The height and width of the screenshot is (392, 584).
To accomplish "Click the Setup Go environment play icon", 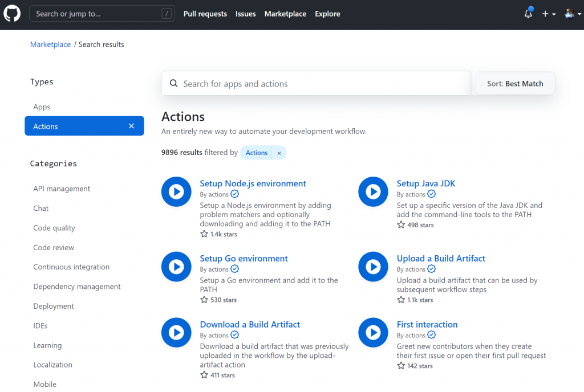I will [176, 267].
